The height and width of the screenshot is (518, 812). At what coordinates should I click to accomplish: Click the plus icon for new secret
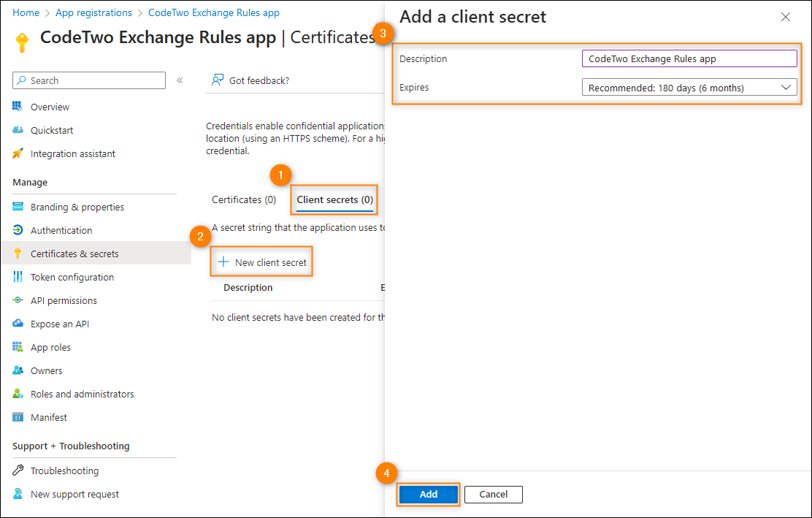(x=223, y=262)
